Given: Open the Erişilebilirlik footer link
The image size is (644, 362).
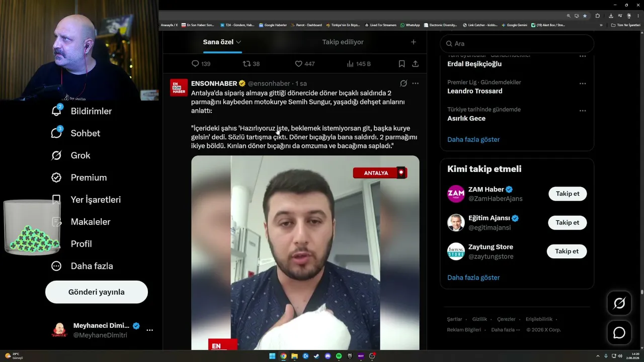Looking at the screenshot, I should [539, 319].
